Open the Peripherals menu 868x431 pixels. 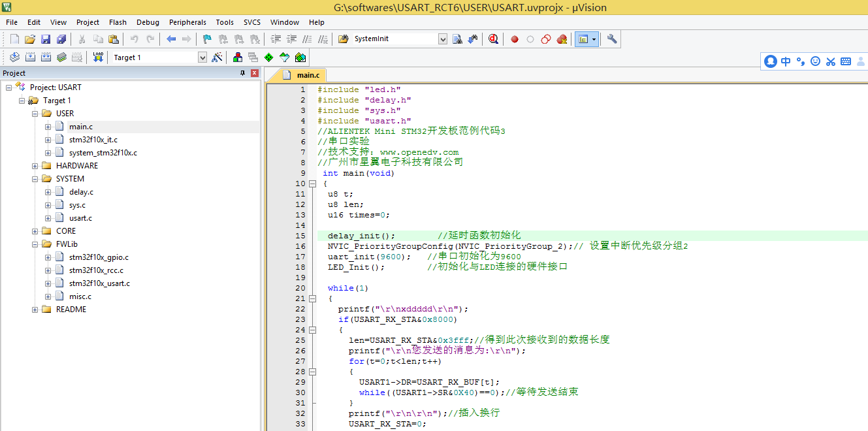pos(187,22)
